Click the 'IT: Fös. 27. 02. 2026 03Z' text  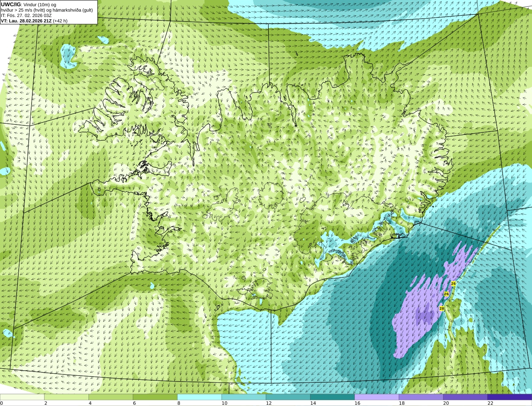pyautogui.click(x=26, y=15)
